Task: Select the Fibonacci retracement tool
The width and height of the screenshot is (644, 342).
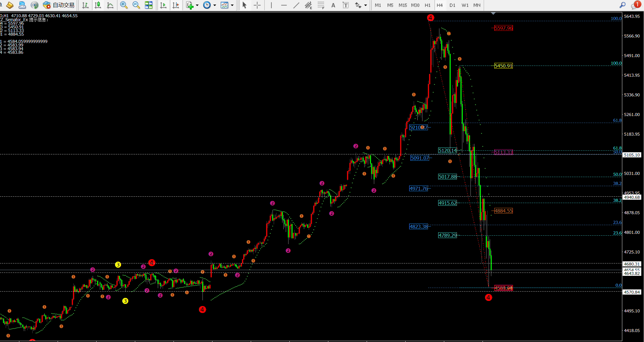Action: tap(321, 5)
